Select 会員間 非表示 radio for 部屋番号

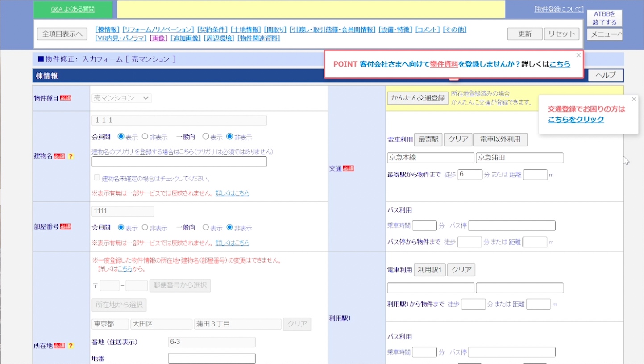tap(145, 227)
